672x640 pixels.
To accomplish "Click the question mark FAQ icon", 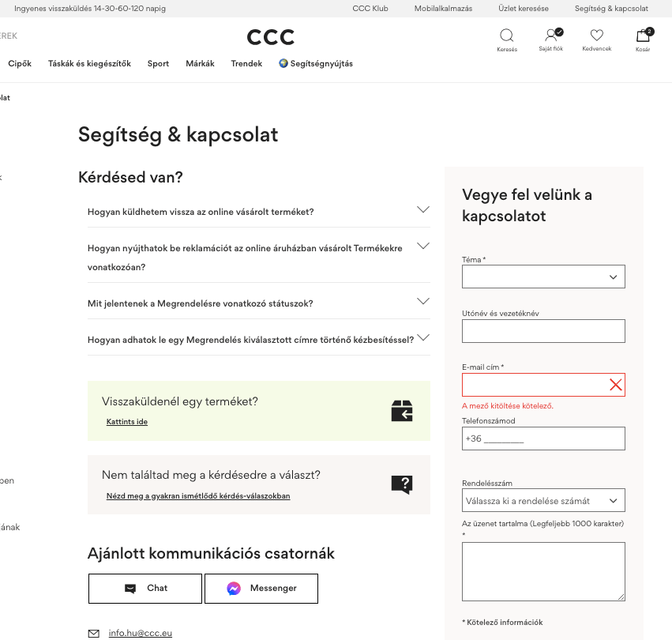I will (x=402, y=485).
